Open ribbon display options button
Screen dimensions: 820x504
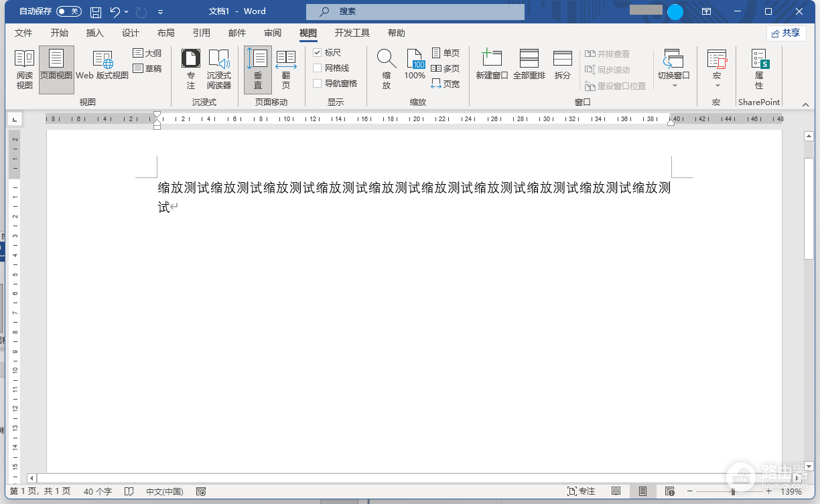[707, 11]
